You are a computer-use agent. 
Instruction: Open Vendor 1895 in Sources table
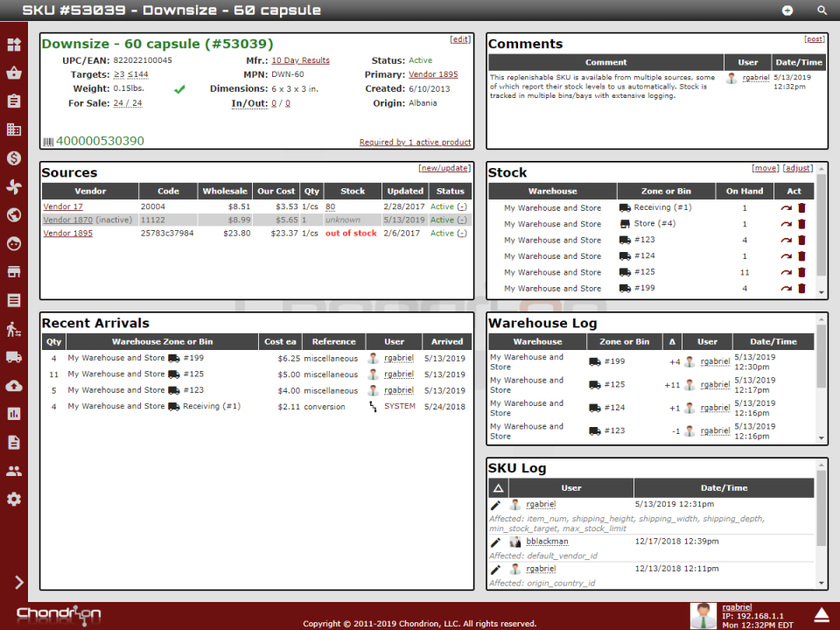(x=68, y=233)
